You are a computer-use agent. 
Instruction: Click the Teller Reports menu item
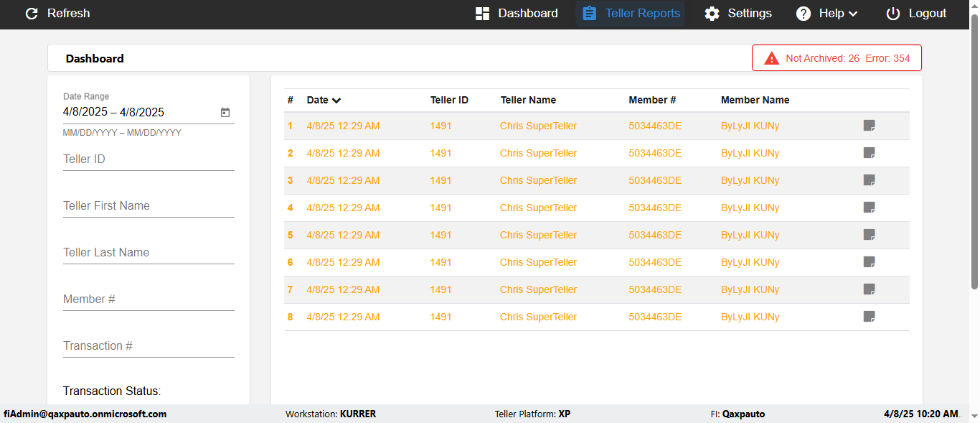(642, 14)
